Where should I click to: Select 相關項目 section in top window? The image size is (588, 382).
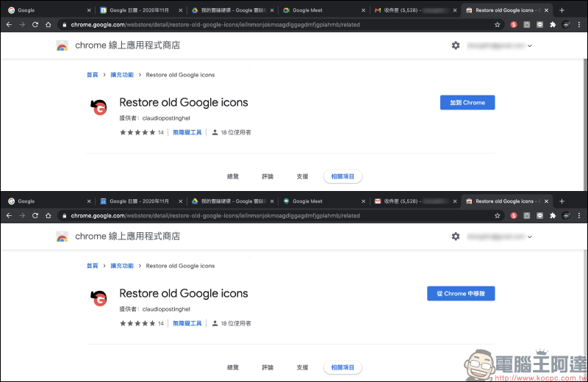pyautogui.click(x=343, y=176)
